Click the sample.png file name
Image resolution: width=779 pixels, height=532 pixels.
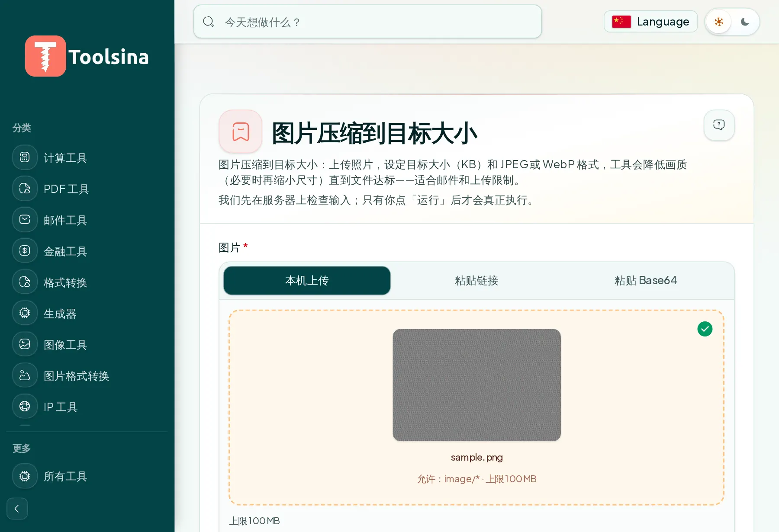476,457
